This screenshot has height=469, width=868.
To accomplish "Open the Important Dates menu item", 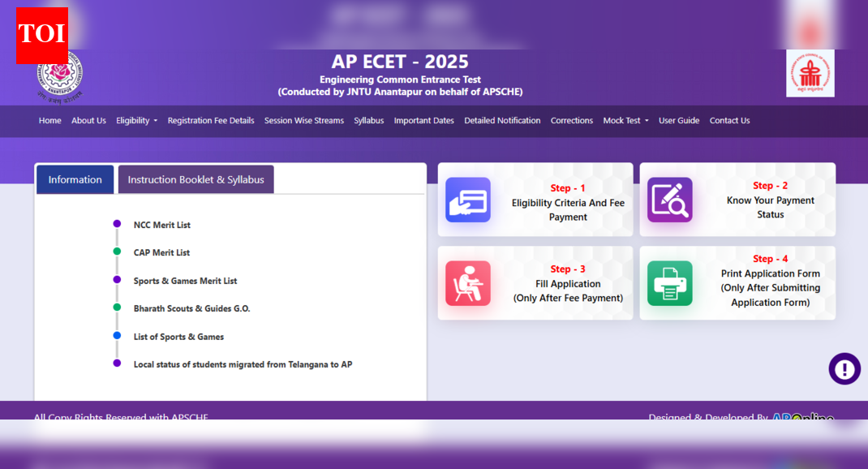I will click(x=423, y=121).
